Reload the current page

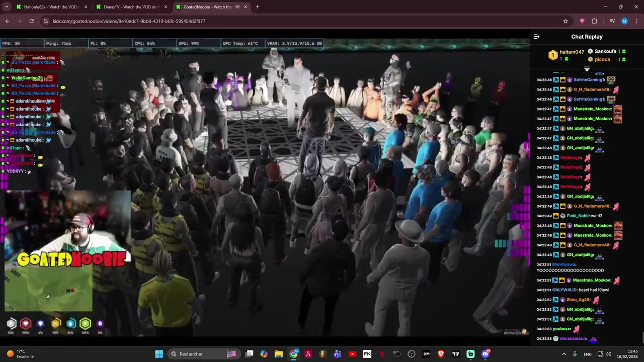coord(31,21)
